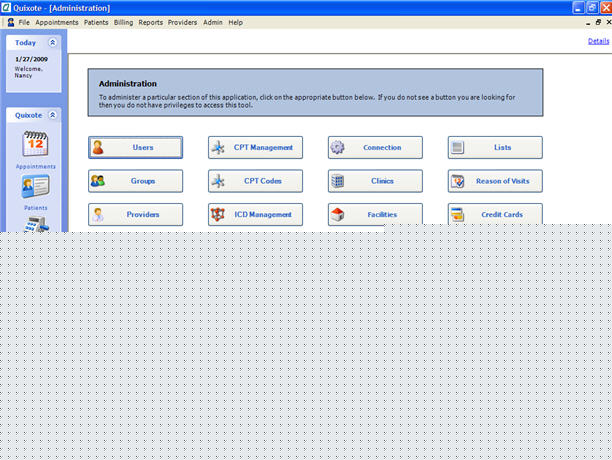Click the user icon beside File menu

(11, 23)
